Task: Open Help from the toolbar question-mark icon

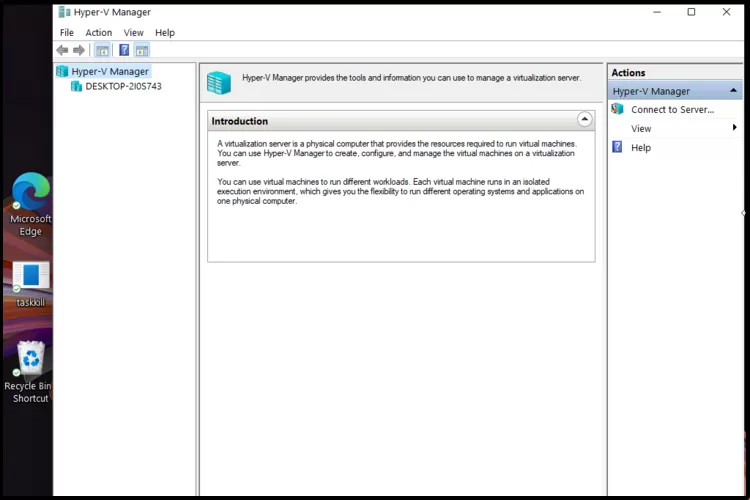Action: click(x=124, y=50)
